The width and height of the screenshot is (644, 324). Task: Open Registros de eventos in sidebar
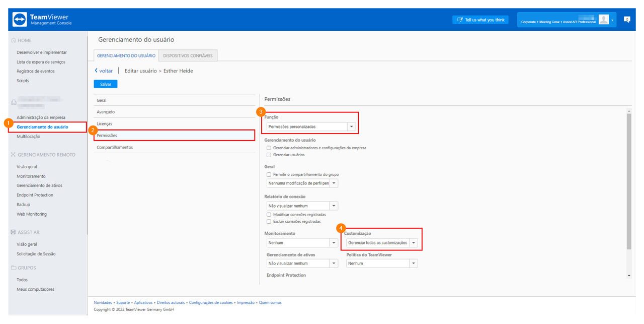pos(36,71)
